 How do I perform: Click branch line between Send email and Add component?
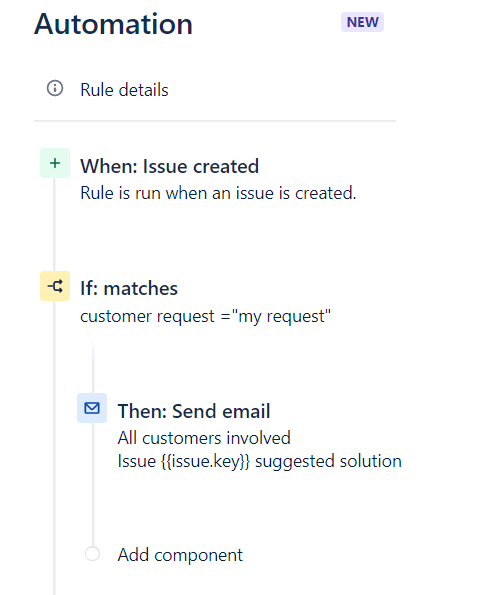click(x=93, y=485)
